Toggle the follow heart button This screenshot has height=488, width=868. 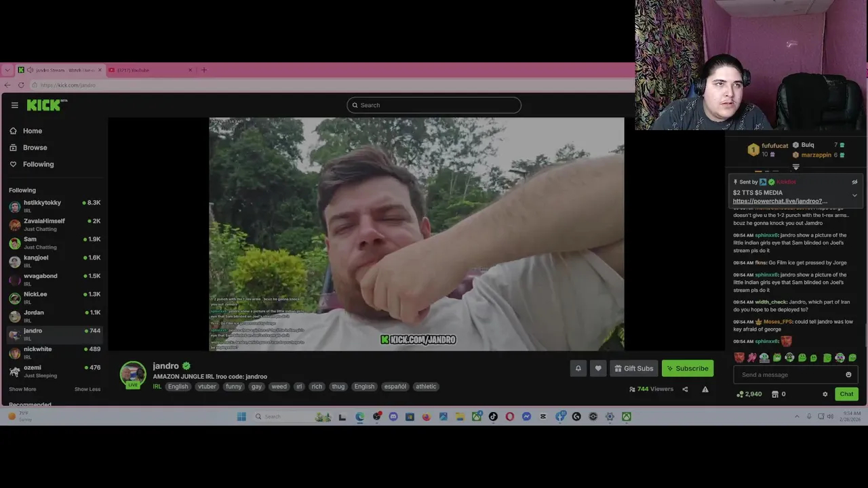[598, 368]
